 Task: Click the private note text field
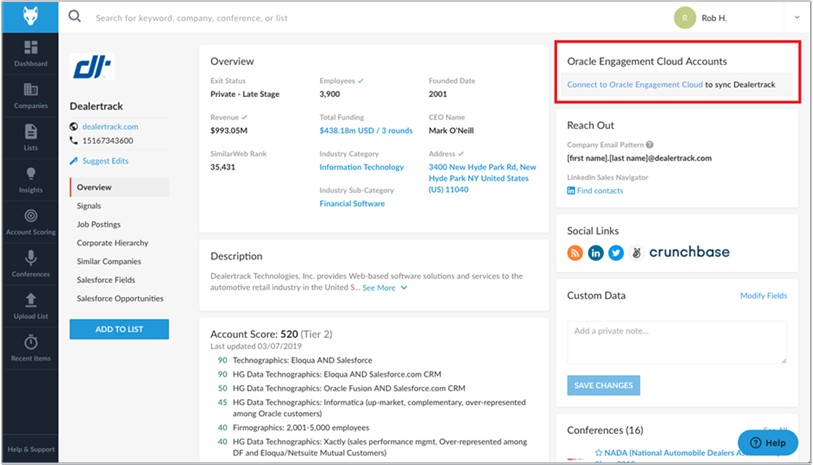(676, 342)
